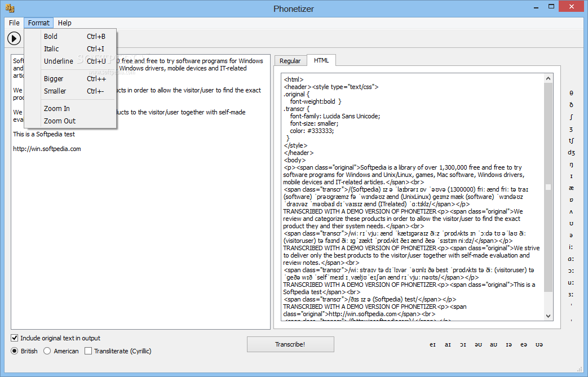
Task: Insert the ʌ phonetic symbol
Action: click(571, 212)
